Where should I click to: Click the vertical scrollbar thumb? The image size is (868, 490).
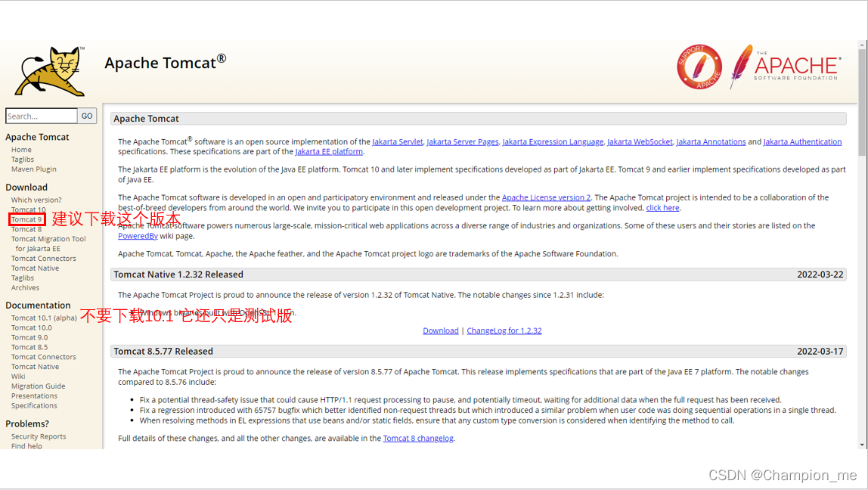[x=862, y=102]
